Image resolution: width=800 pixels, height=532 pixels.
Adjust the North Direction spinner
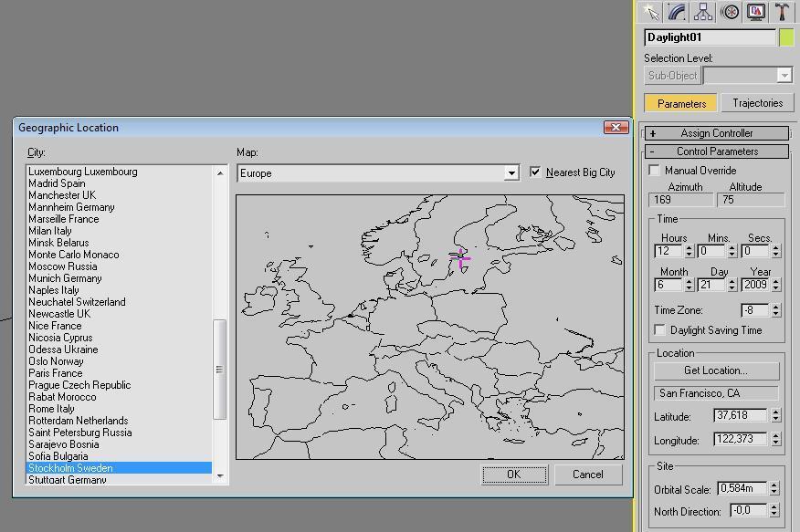[774, 510]
